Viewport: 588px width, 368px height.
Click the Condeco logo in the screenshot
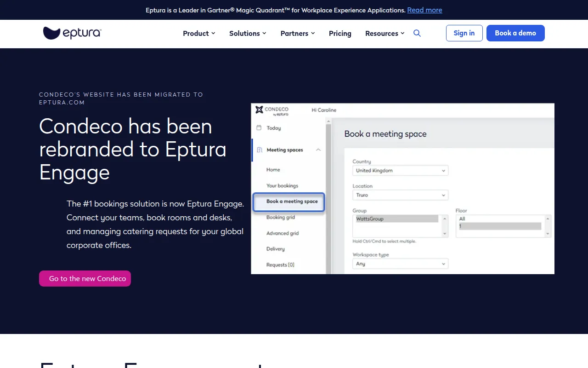coord(272,111)
